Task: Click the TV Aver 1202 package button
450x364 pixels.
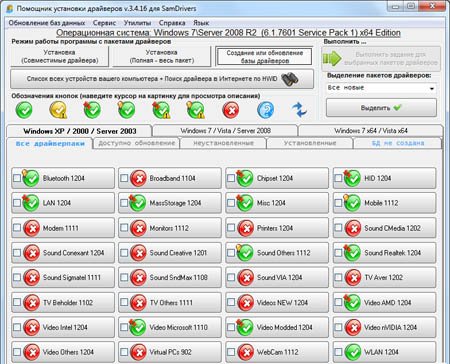Action: tap(384, 278)
